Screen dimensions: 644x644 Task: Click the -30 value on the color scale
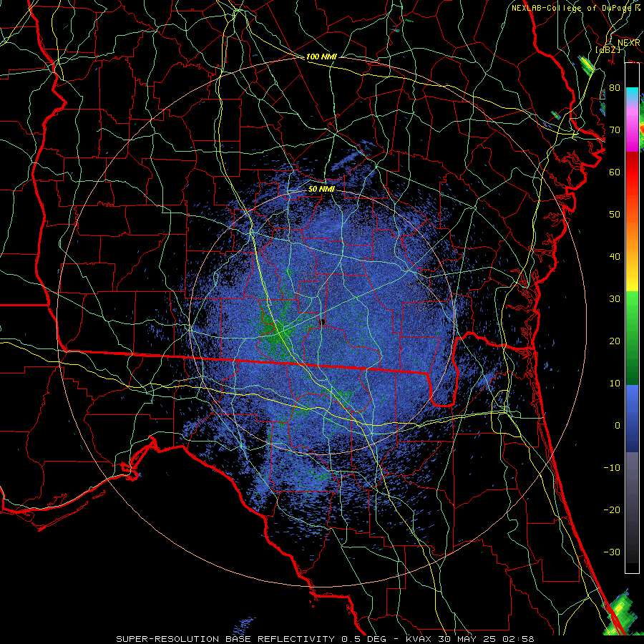tap(612, 552)
